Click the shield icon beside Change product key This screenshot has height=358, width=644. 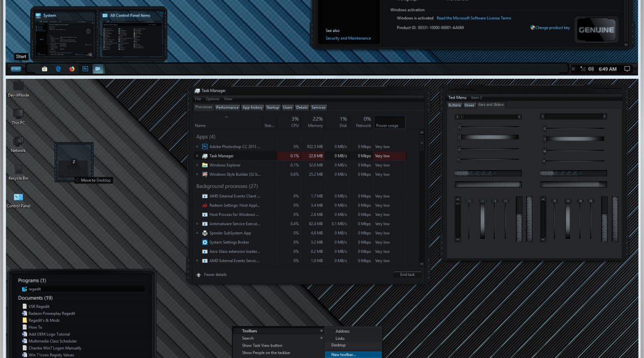(532, 28)
